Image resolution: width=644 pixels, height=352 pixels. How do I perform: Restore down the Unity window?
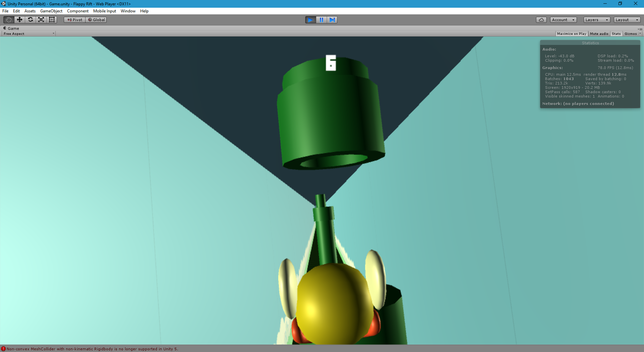[x=620, y=4]
